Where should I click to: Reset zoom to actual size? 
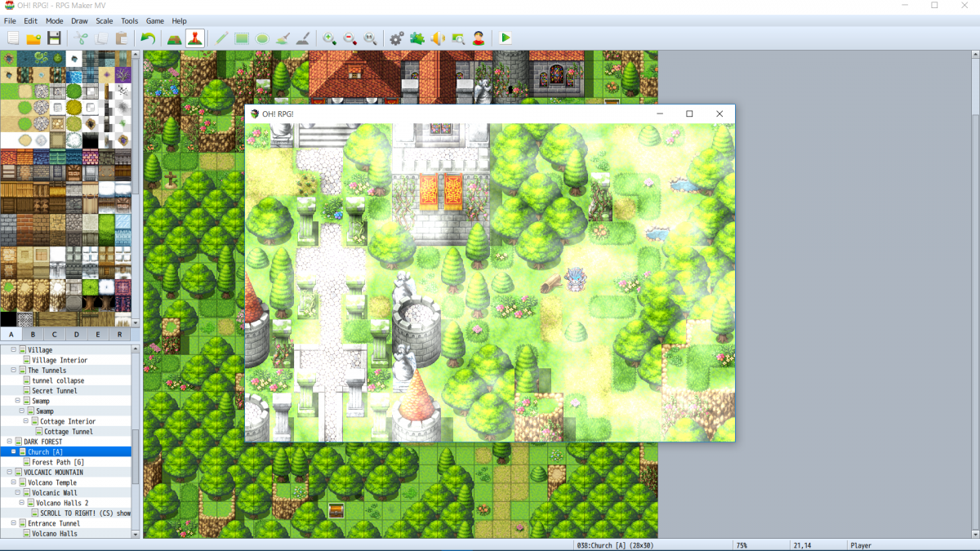click(370, 38)
